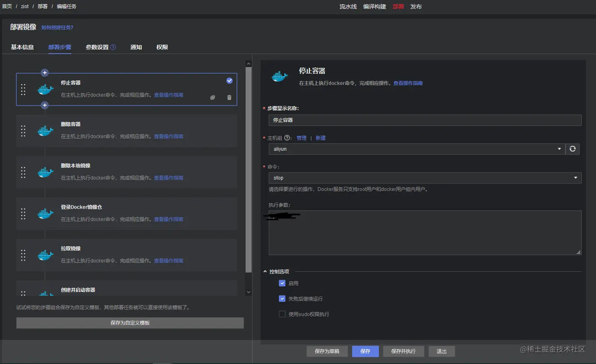Viewport: 596px width, 364px height.
Task: Grab the drag handle of 登录Docker镜像仓 step
Action: click(23, 214)
